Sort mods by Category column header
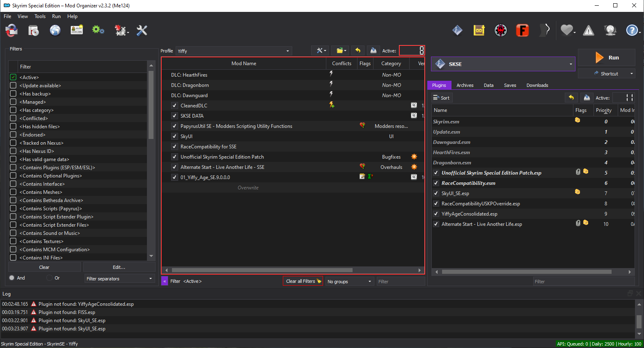Viewport: 644px width, 348px height. [391, 64]
